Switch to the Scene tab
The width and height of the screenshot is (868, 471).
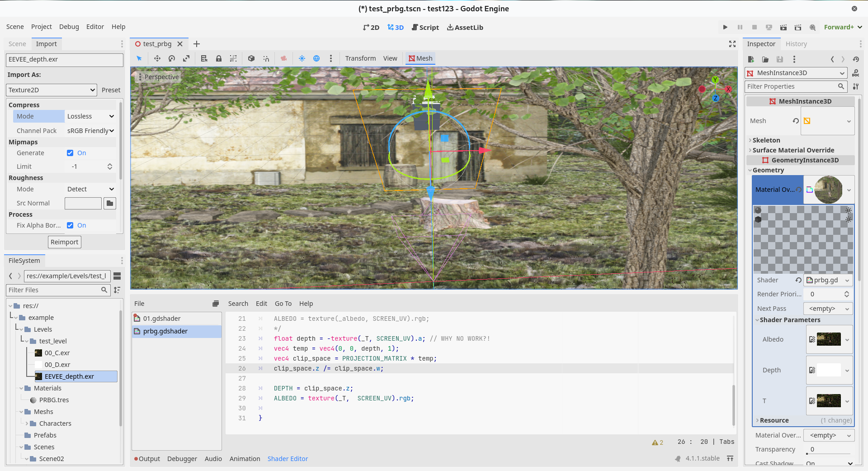tap(17, 43)
